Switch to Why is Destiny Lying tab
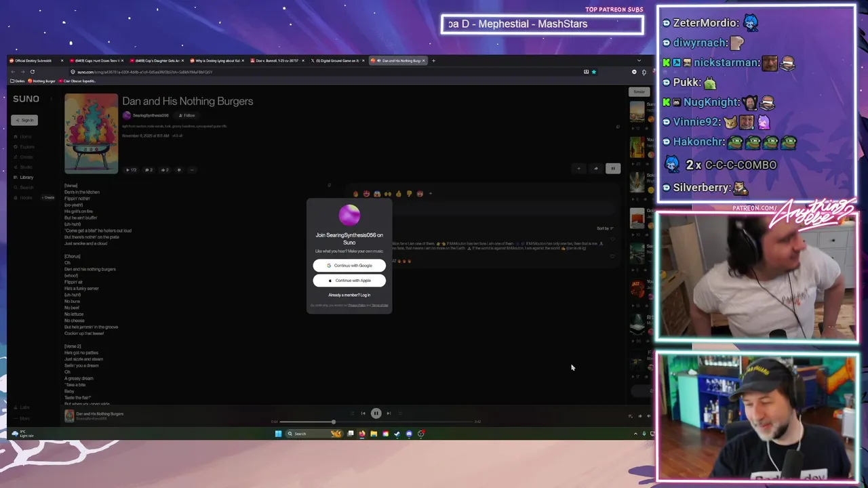The height and width of the screenshot is (488, 868). click(x=216, y=60)
